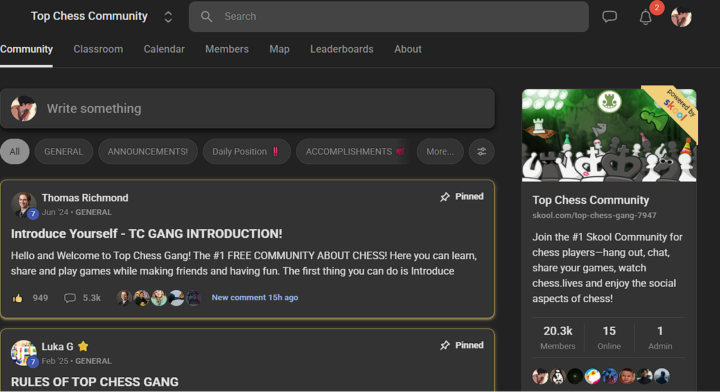Filter posts by ACCOMPLISHMENTS category
Screen dimensions: 720x392
354,151
